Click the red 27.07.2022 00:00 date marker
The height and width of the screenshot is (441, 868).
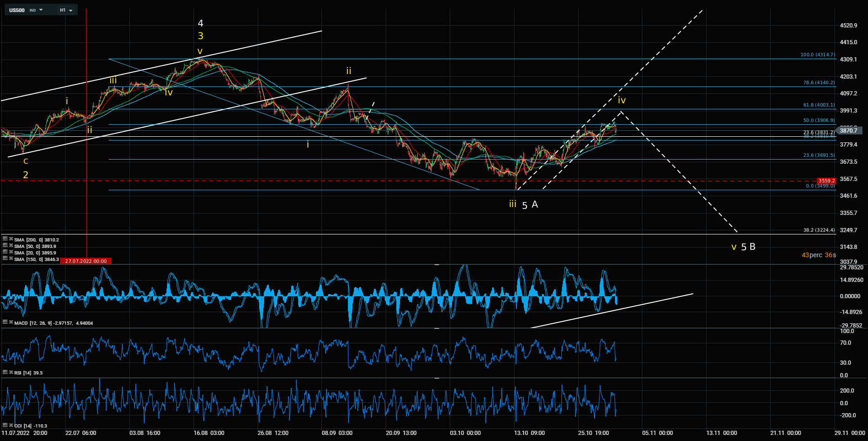[x=86, y=261]
